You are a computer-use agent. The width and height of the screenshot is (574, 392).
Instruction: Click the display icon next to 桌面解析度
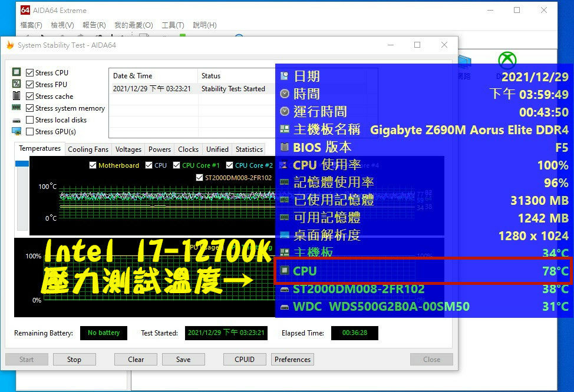pos(285,235)
